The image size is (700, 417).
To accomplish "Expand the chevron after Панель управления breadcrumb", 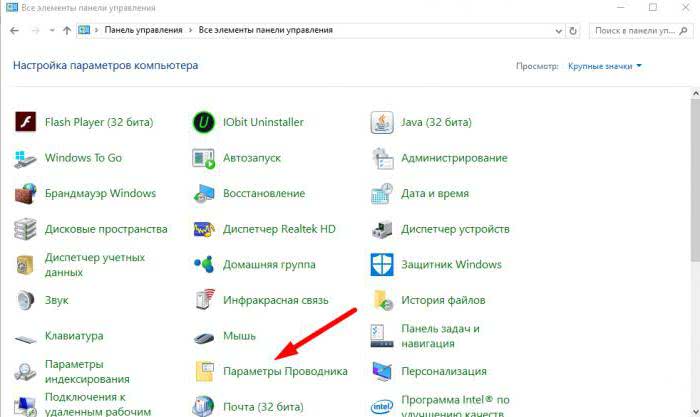I will pyautogui.click(x=190, y=30).
